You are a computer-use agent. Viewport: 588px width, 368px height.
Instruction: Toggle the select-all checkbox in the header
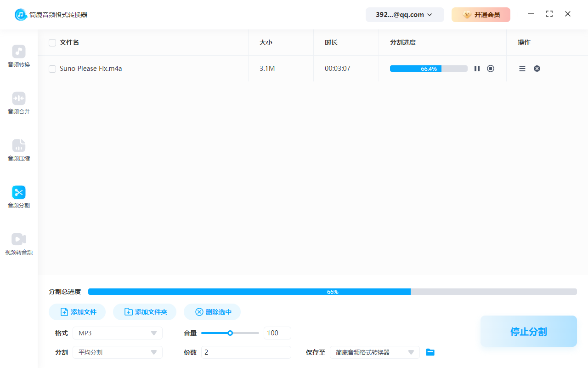(52, 42)
